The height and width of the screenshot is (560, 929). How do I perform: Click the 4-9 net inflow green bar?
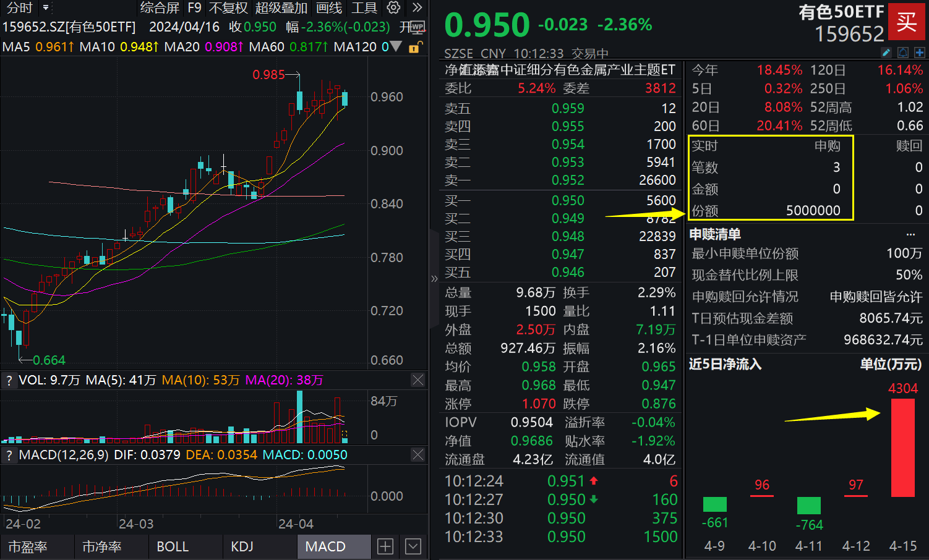coord(715,504)
